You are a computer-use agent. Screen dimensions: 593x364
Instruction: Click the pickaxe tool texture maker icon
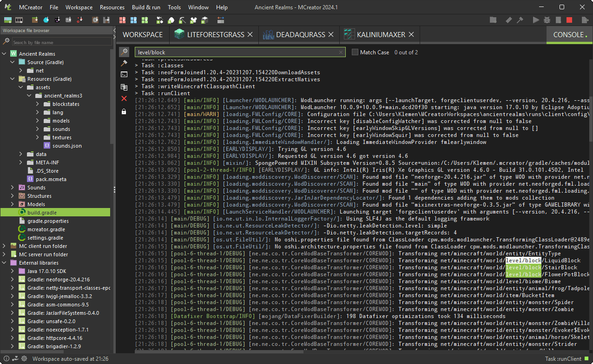(x=182, y=20)
